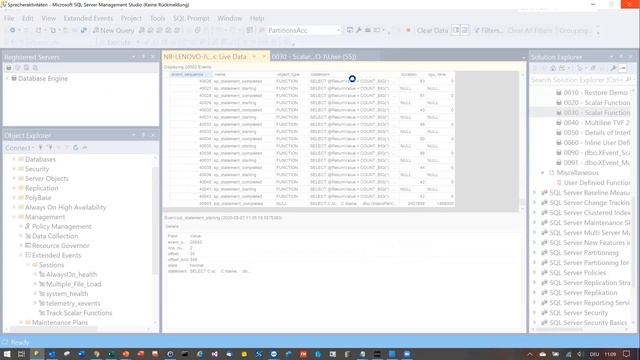The width and height of the screenshot is (640, 360).
Task: Click the Clear Data button
Action: [432, 30]
